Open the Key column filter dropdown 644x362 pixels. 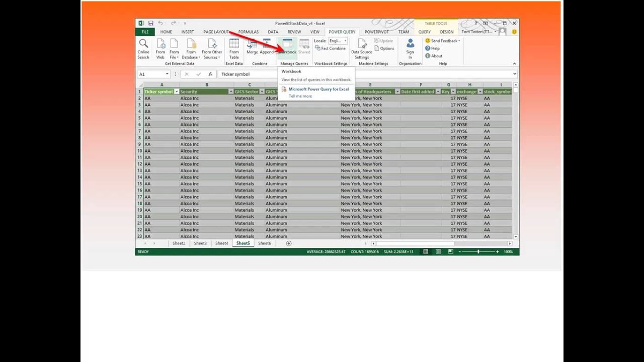(453, 92)
